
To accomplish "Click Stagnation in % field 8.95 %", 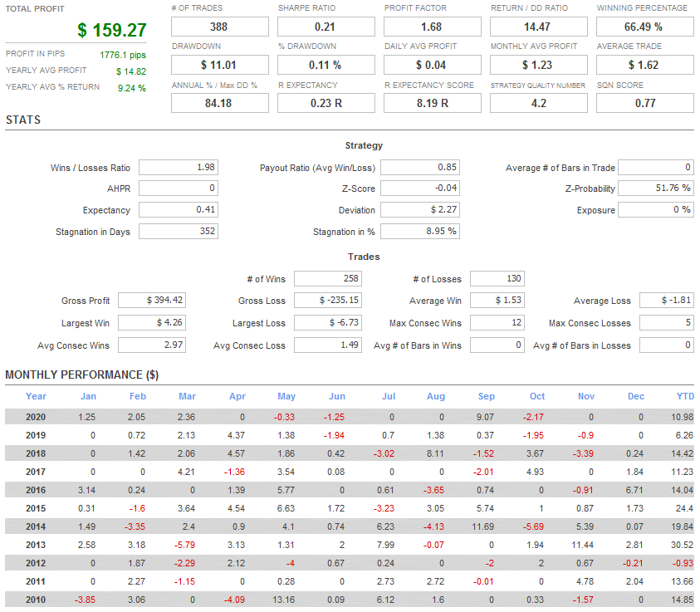I will point(420,231).
